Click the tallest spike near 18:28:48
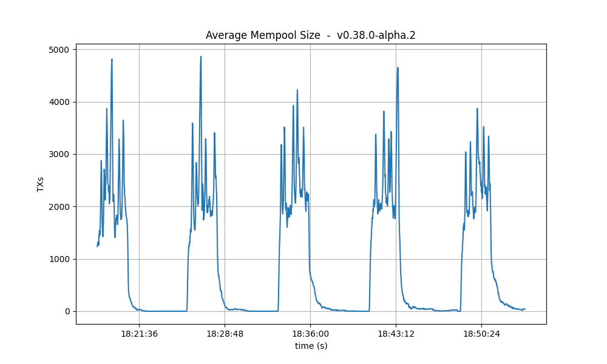This screenshot has width=607, height=364. [x=201, y=56]
